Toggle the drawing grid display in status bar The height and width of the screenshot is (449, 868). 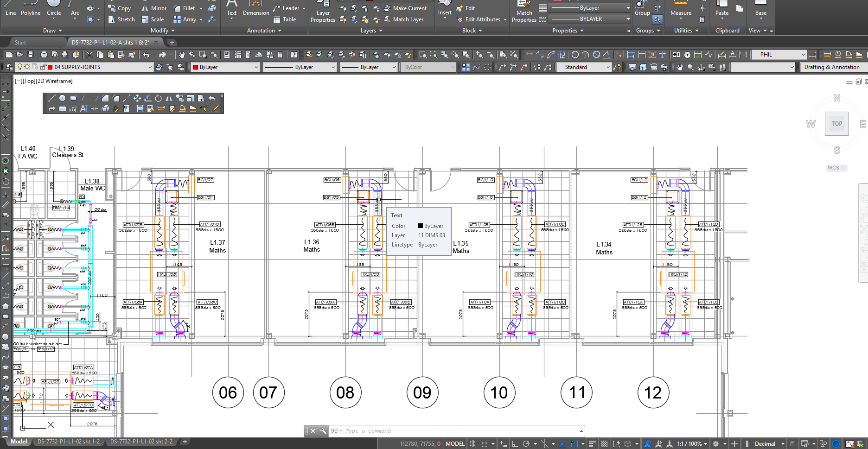tap(473, 443)
